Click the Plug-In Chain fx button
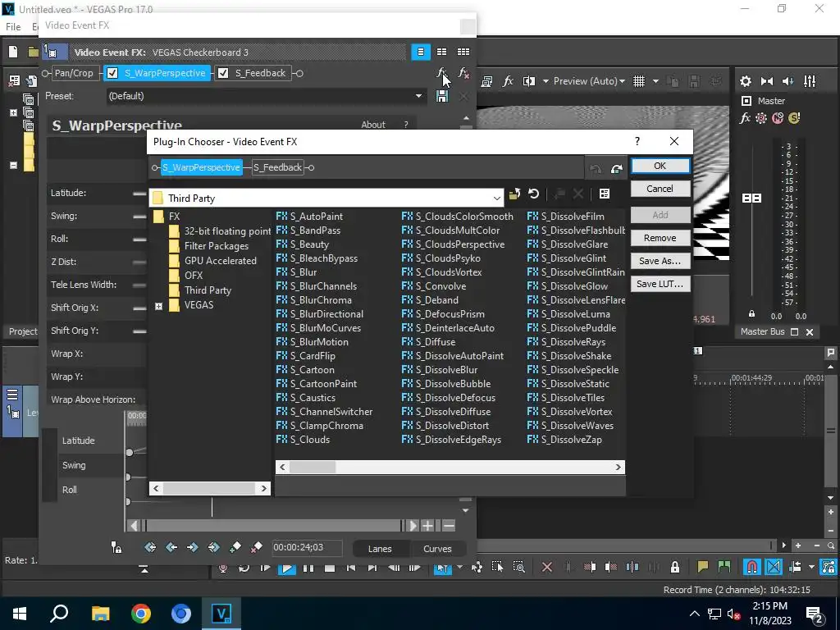The image size is (840, 630). pyautogui.click(x=442, y=73)
